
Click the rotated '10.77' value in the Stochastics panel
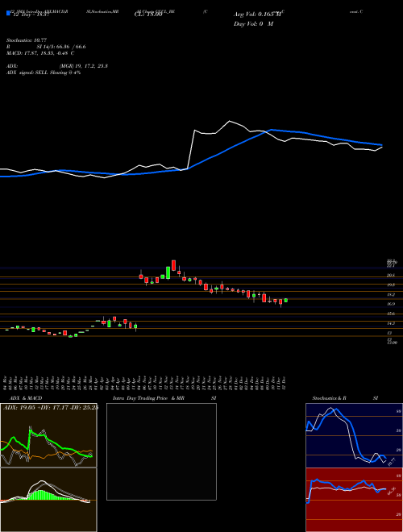pos(392,462)
